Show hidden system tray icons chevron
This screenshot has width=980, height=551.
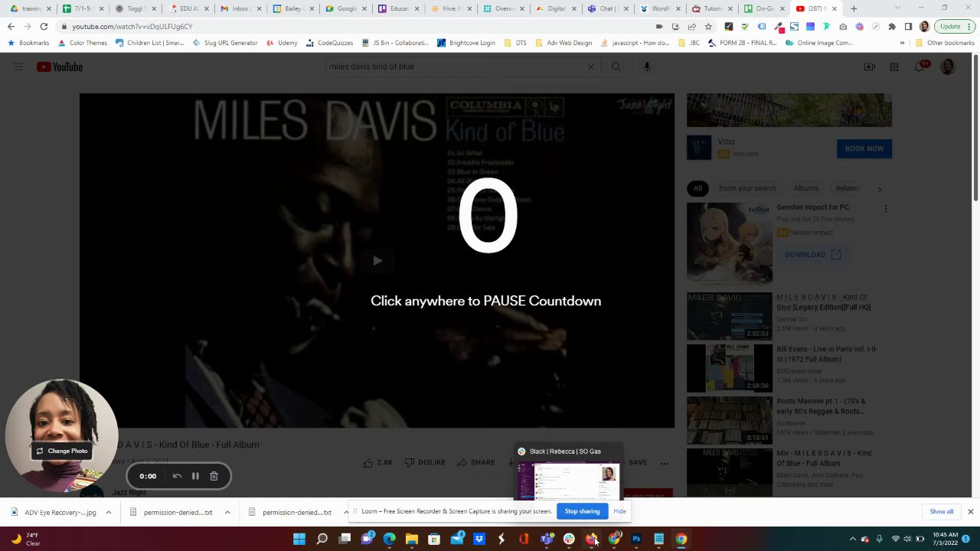tap(852, 539)
